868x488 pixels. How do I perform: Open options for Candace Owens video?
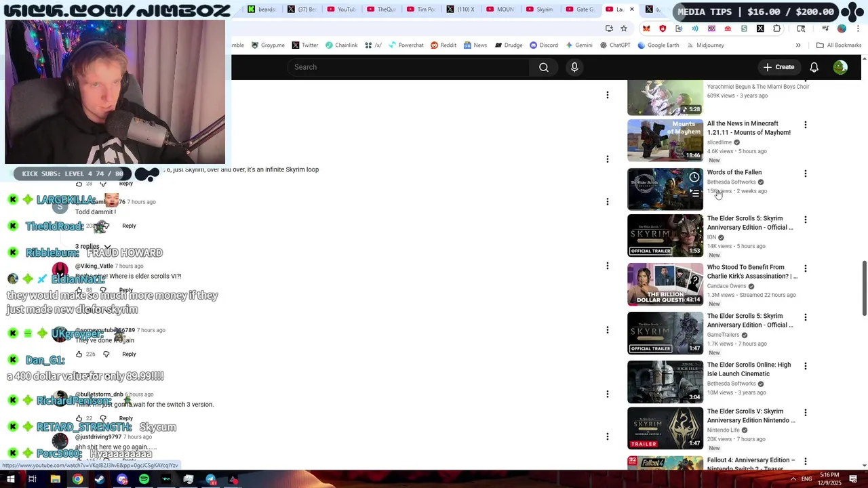tap(805, 268)
